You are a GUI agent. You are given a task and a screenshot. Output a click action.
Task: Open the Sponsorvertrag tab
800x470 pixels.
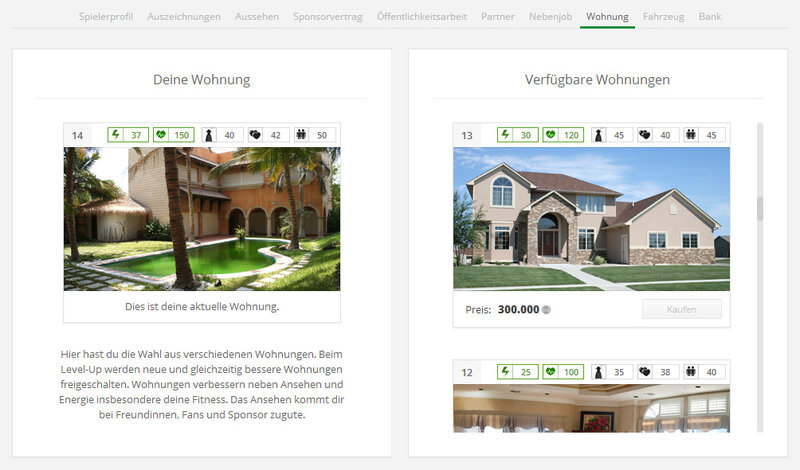[329, 17]
